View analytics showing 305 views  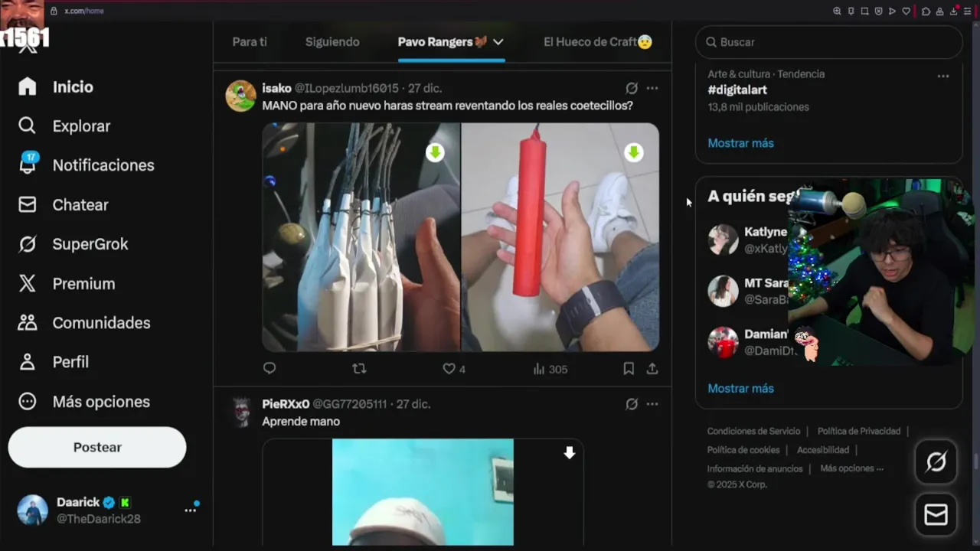[550, 369]
